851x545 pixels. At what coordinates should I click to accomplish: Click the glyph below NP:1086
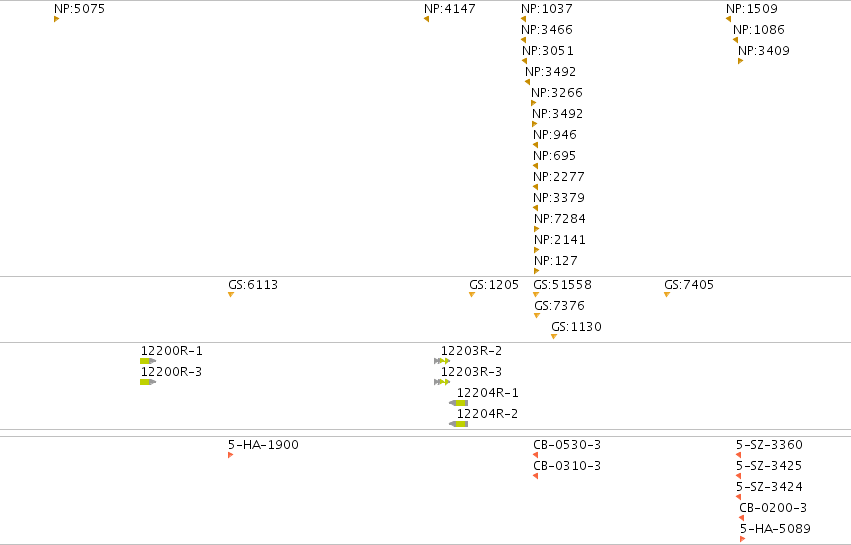pos(735,40)
